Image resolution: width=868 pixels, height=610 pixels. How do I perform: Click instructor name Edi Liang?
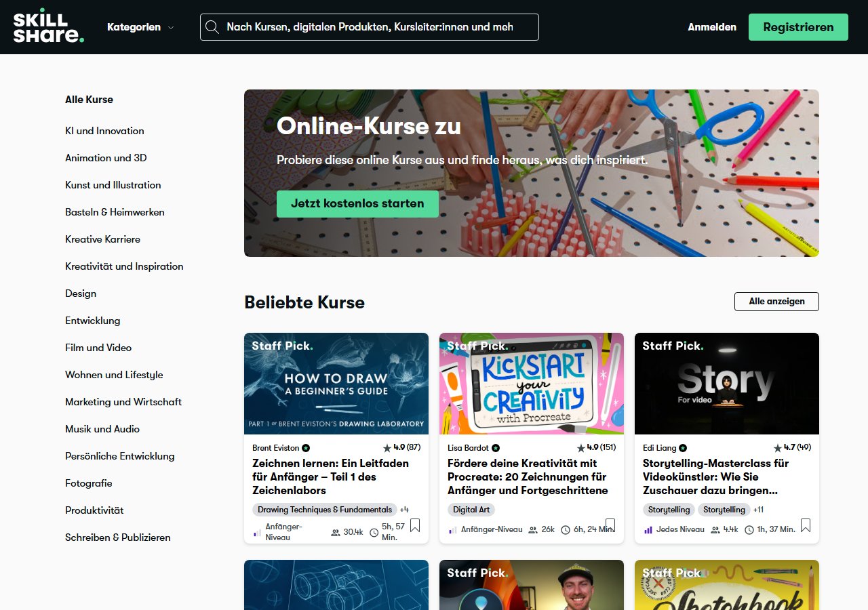coord(659,448)
